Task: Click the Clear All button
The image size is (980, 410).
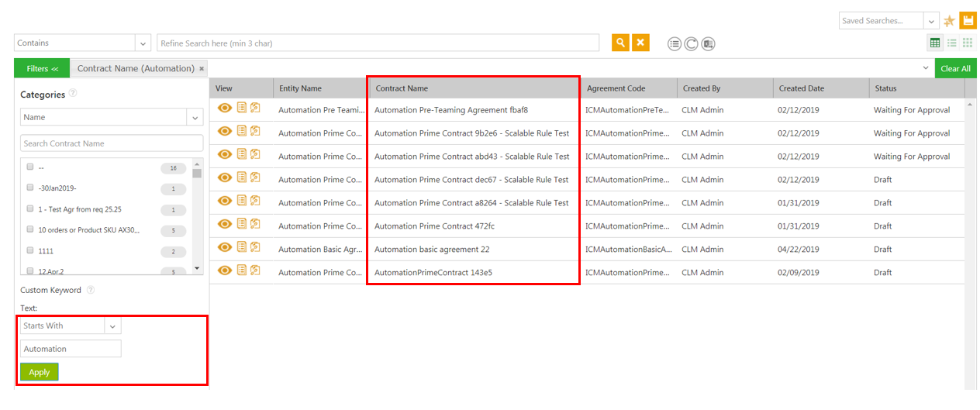Action: tap(955, 68)
